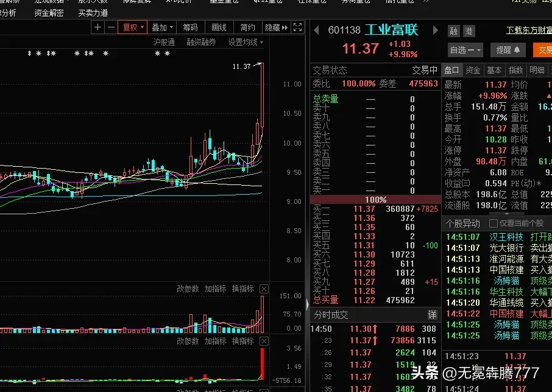Click 华生科技 in 个股异动 list
This screenshot has height=392, width=552.
pos(506,292)
